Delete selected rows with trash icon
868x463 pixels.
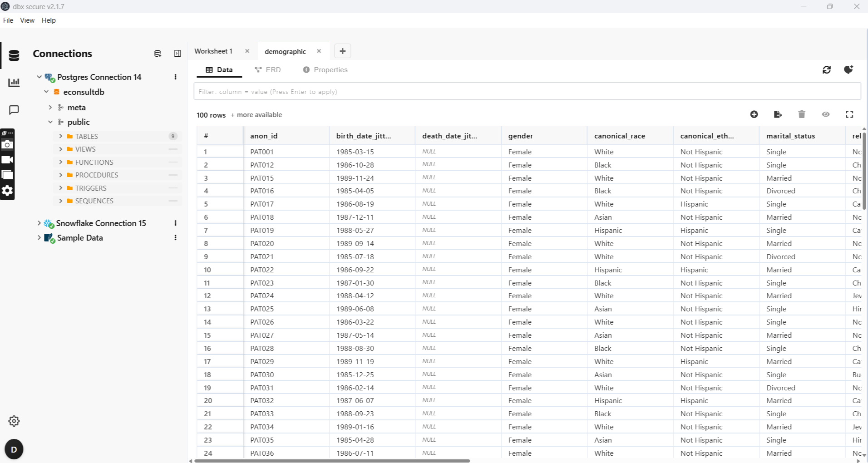(x=801, y=114)
